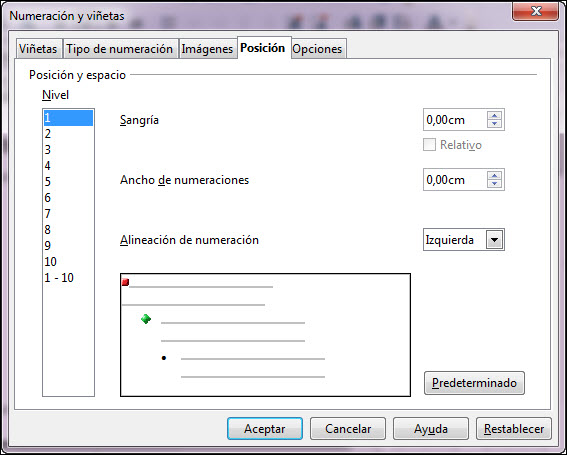The image size is (567, 455).
Task: Select level 5 in Nivel list
Action: (68, 182)
